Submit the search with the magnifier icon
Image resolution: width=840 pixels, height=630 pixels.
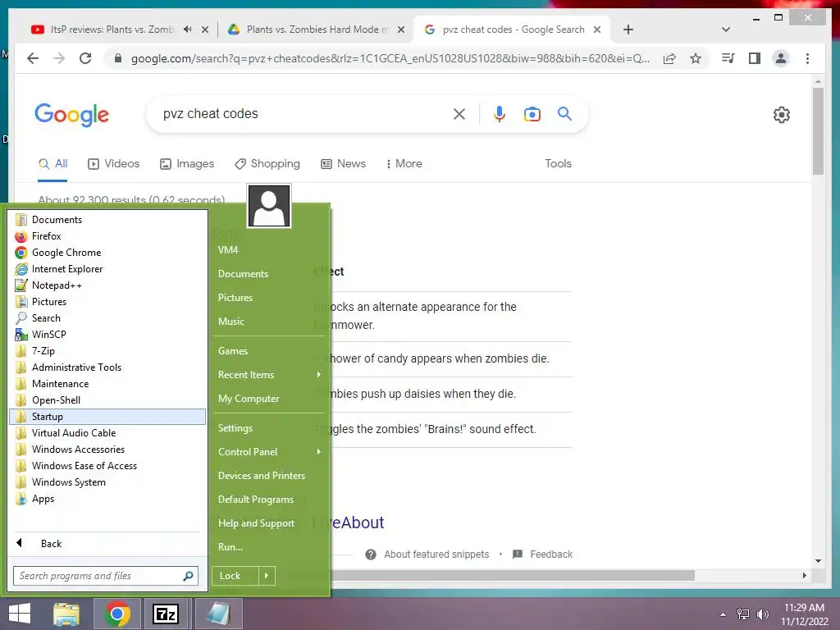(564, 114)
